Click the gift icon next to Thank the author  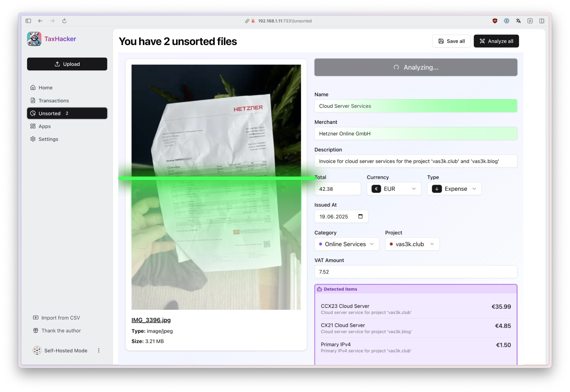[35, 330]
